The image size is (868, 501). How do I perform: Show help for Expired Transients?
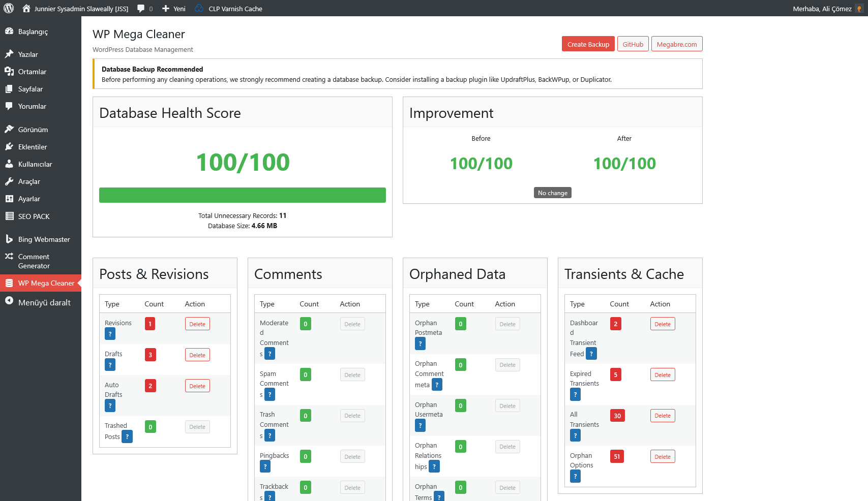coord(575,394)
